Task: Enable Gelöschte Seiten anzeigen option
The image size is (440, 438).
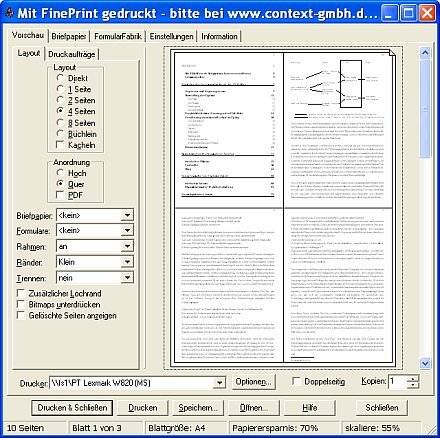Action: pyautogui.click(x=21, y=315)
